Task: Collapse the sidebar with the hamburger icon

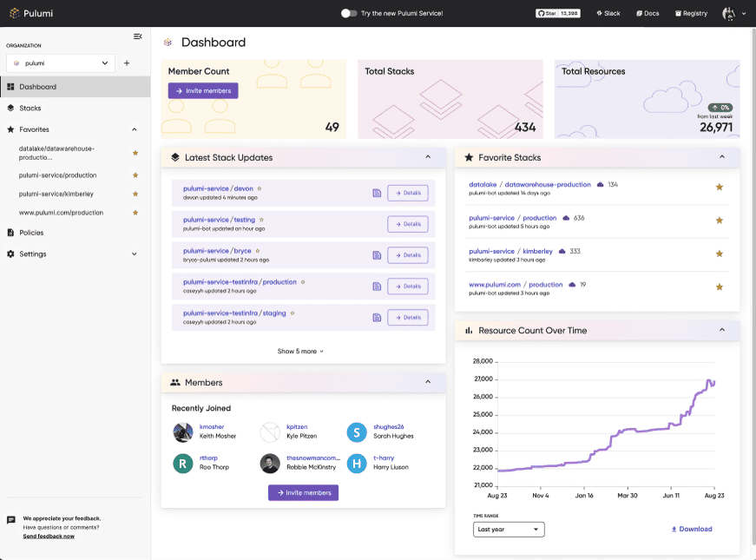Action: [137, 36]
